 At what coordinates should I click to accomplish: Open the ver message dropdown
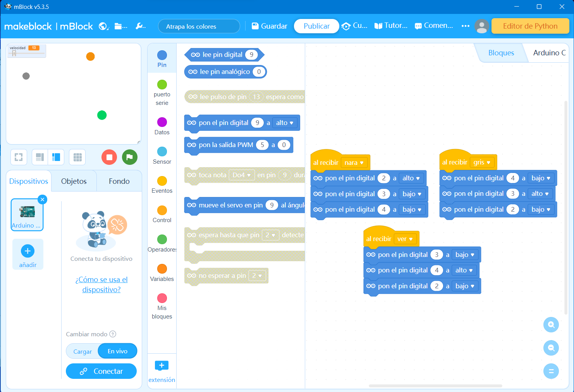(x=405, y=239)
